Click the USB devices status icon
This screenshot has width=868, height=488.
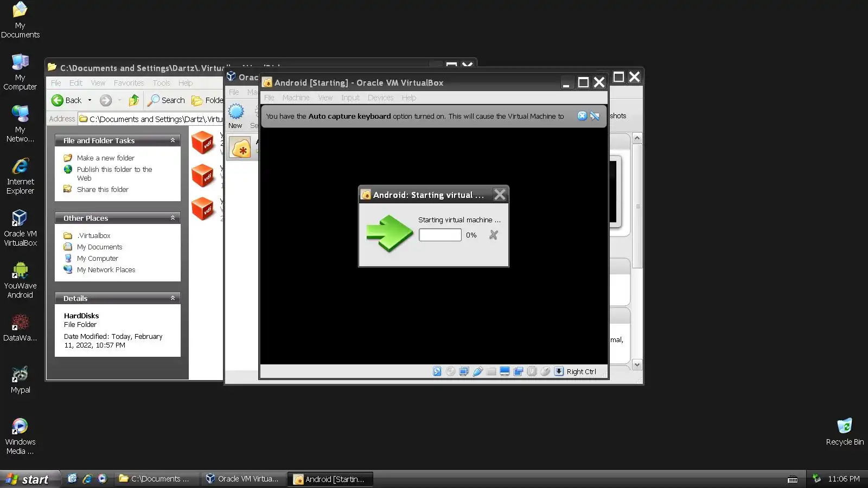[x=477, y=371]
